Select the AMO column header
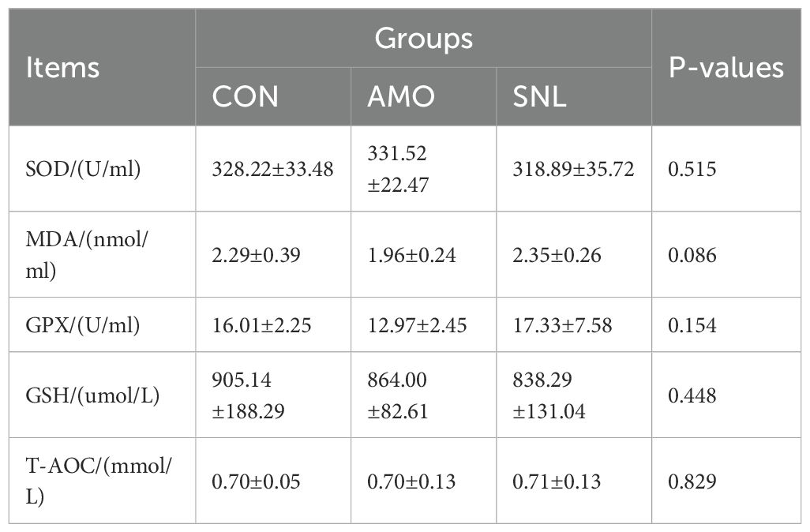The width and height of the screenshot is (810, 532). (399, 96)
